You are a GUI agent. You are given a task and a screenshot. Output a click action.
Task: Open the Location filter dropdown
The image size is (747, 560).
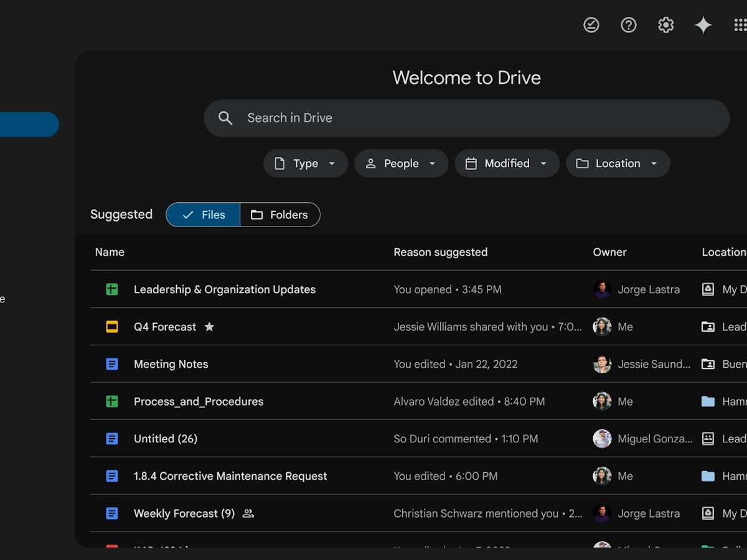[x=618, y=164]
